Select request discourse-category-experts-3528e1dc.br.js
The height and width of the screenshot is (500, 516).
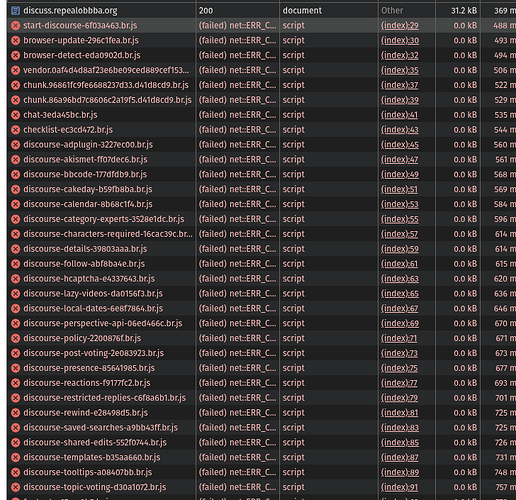pos(104,219)
